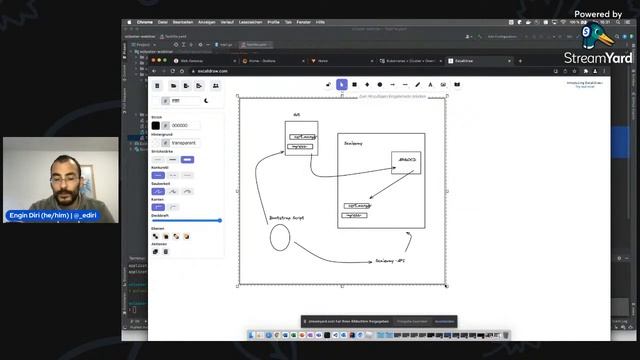This screenshot has height=360, width=640.
Task: Select the Selection arrow tool
Action: 342,84
